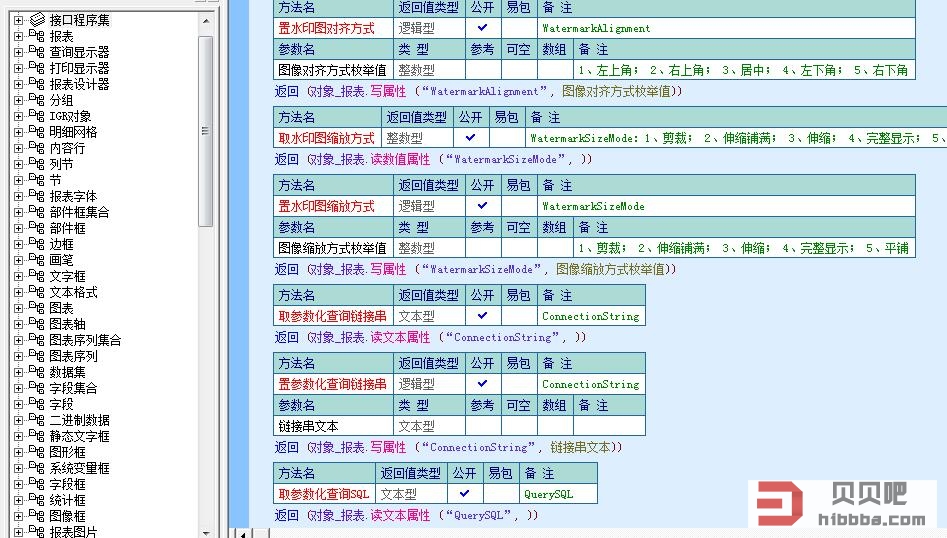The height and width of the screenshot is (538, 947).
Task: Click code line writing “WatermarkSizeMode” 写属性
Action: click(475, 269)
